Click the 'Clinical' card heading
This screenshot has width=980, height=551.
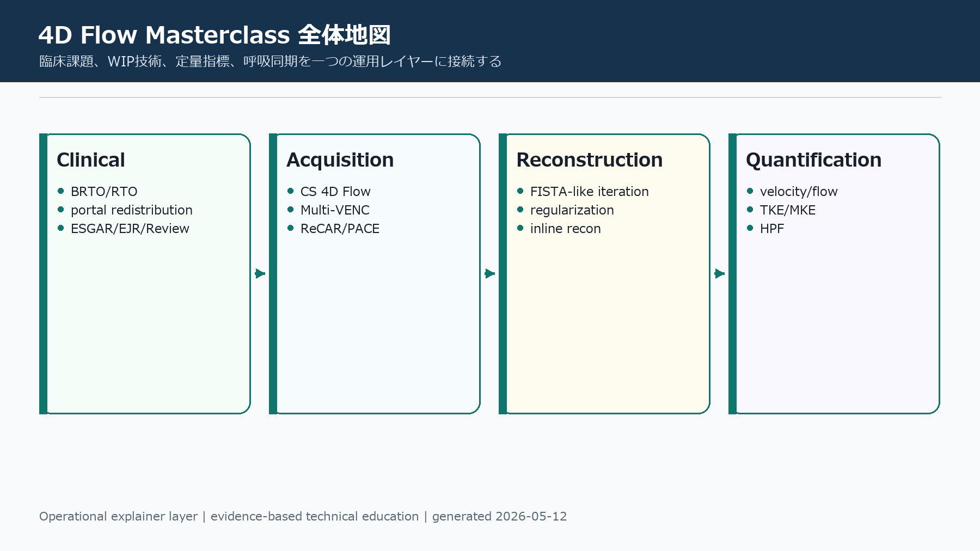91,160
